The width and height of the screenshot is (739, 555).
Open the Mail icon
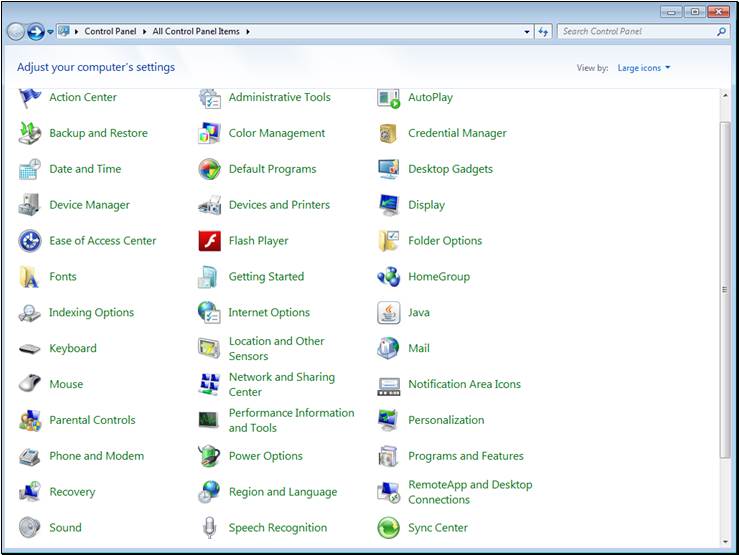click(389, 348)
